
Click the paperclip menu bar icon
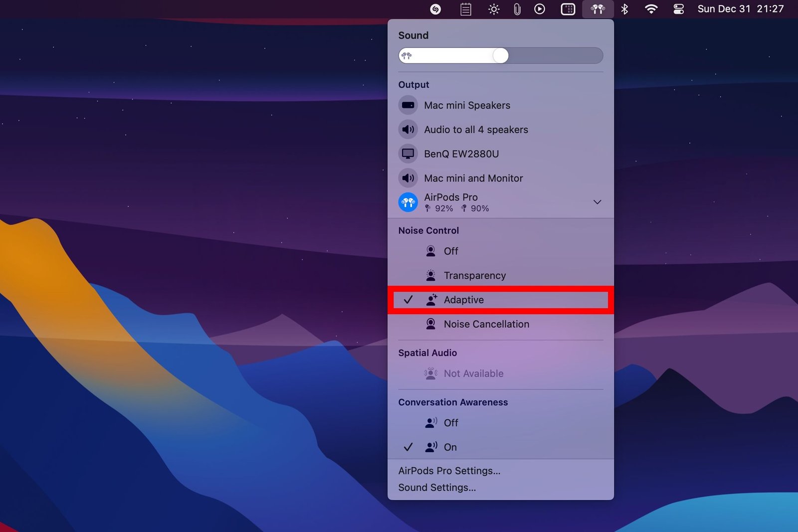click(x=517, y=9)
